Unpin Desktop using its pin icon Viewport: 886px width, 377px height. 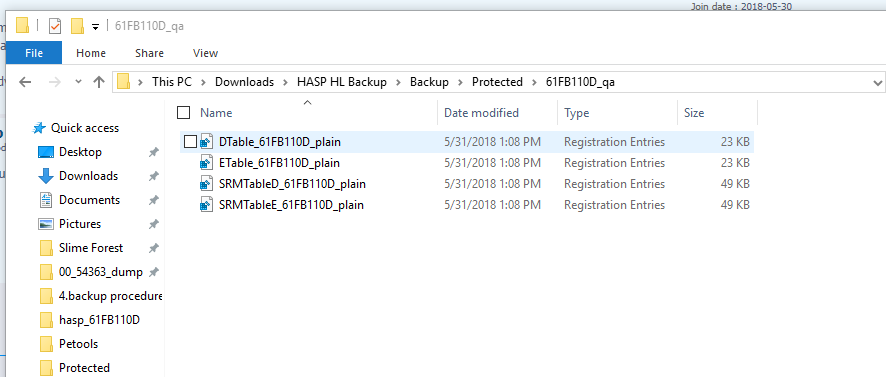coord(153,152)
